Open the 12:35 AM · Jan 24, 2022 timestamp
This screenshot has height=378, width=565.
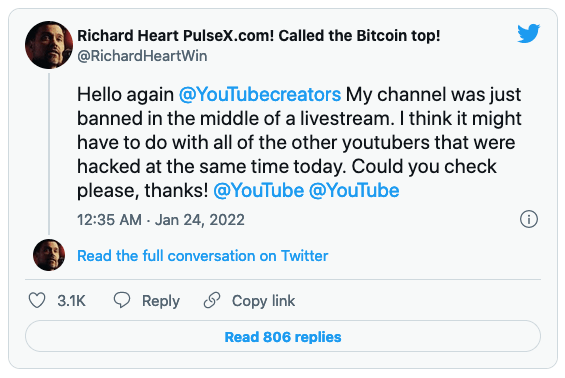(x=161, y=220)
